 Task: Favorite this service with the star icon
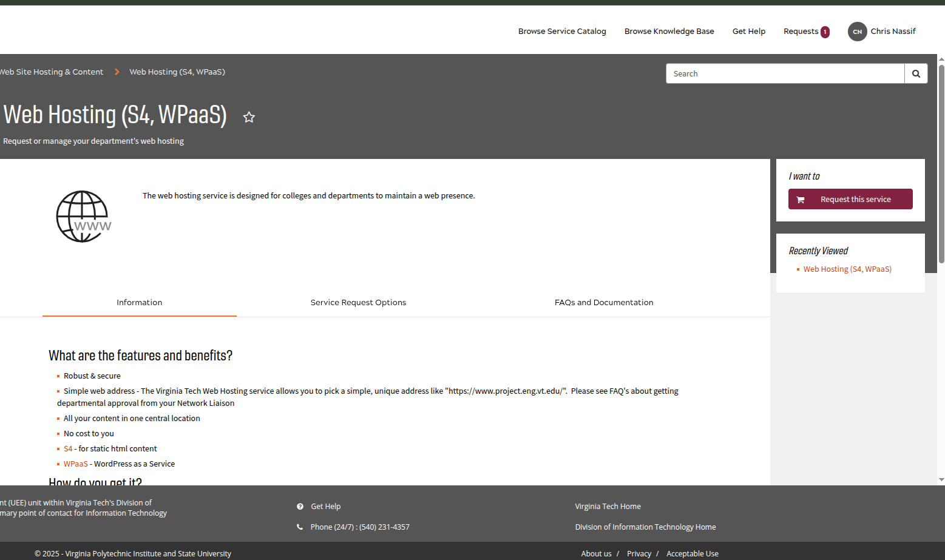pos(249,117)
